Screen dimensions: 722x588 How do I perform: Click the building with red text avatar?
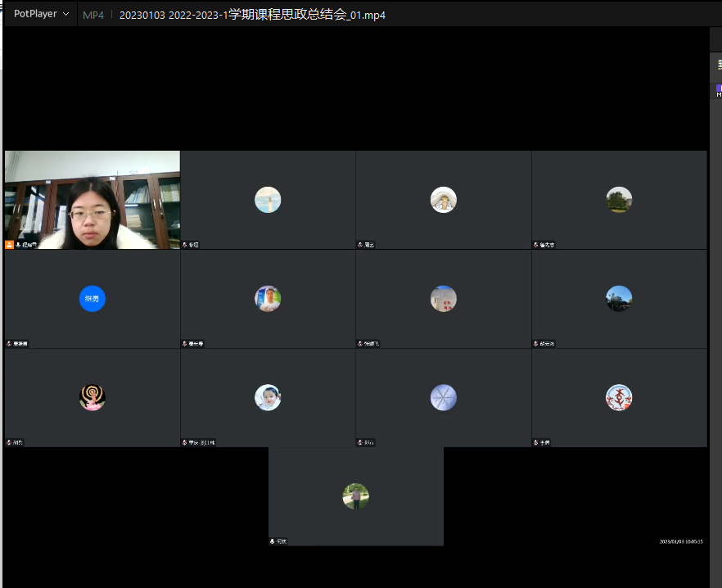point(443,299)
